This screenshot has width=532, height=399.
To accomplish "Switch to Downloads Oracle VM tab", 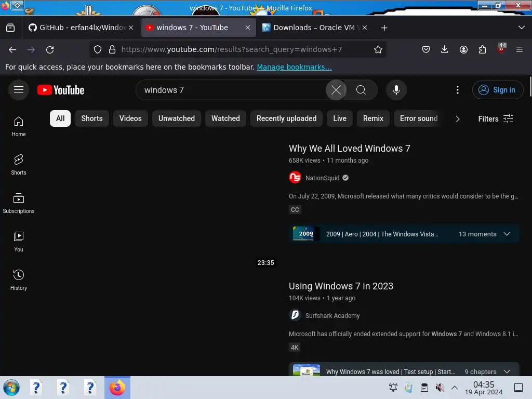I will [x=314, y=28].
